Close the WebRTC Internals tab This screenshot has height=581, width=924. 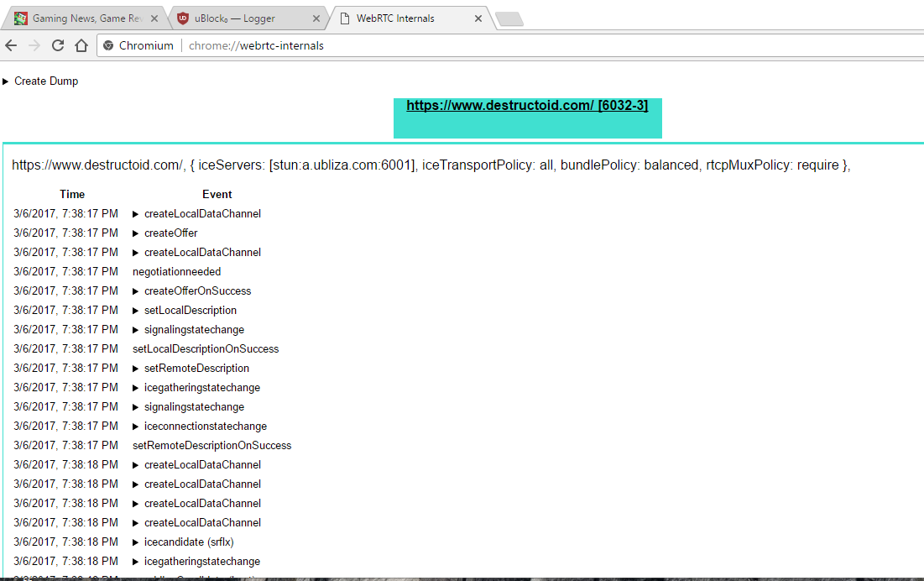coord(478,17)
